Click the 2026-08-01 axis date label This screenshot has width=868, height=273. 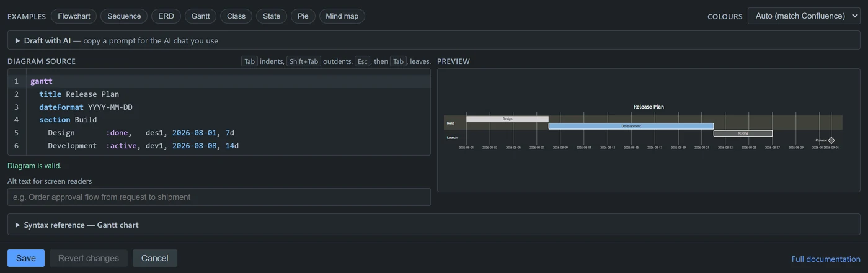pos(466,148)
